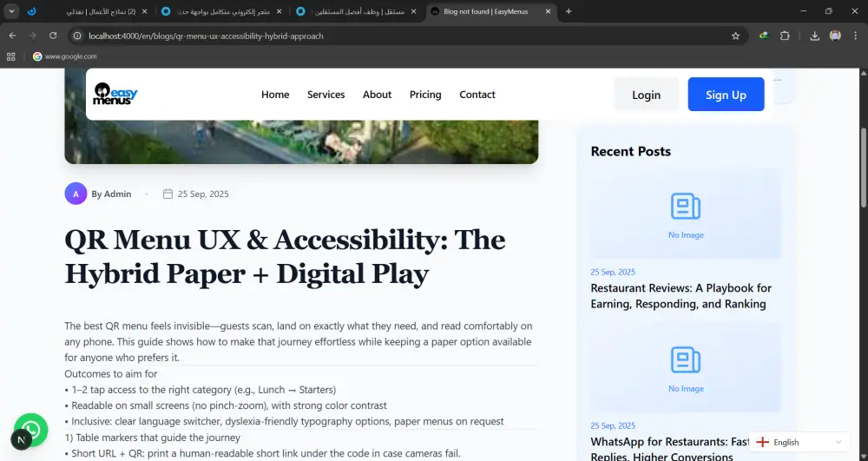Click the site information icon beside the URL
The image size is (868, 461).
(x=77, y=36)
